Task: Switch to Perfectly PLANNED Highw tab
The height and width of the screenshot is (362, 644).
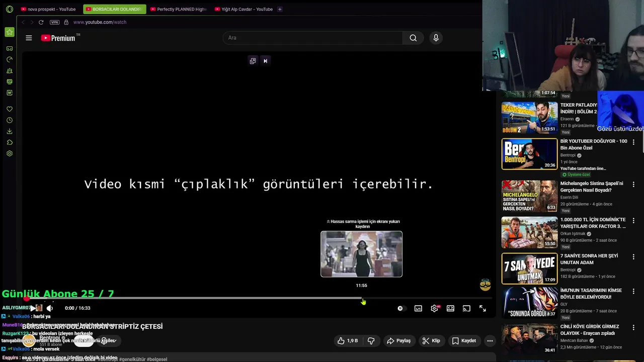Action: (x=179, y=9)
